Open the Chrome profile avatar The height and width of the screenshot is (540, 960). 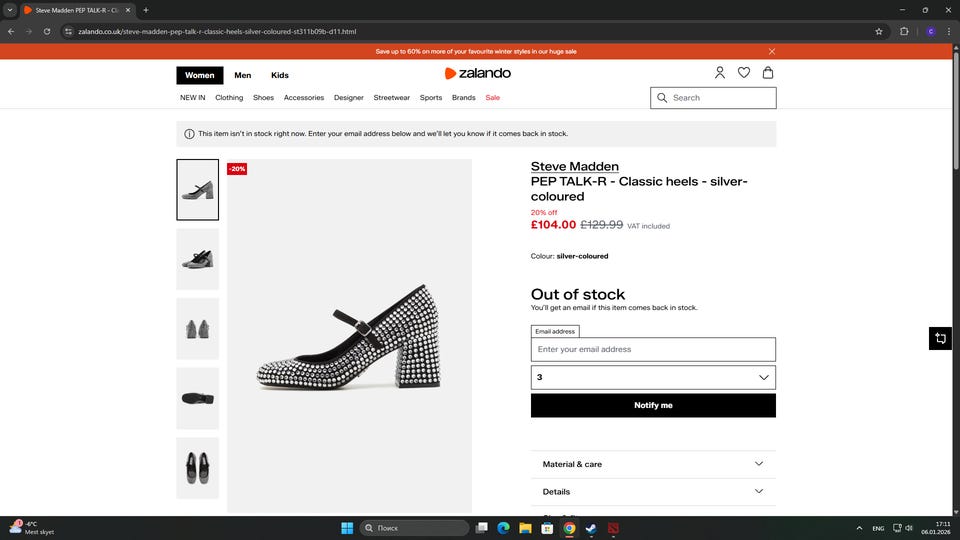pyautogui.click(x=931, y=31)
